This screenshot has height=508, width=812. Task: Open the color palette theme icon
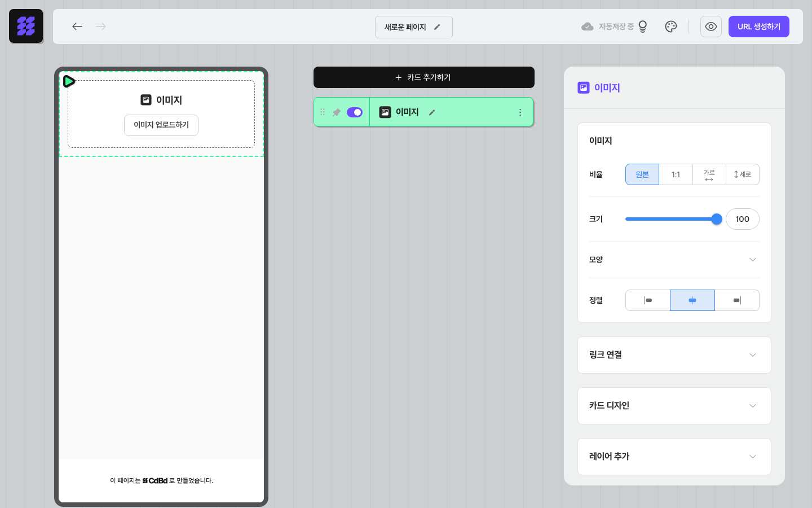coord(670,27)
